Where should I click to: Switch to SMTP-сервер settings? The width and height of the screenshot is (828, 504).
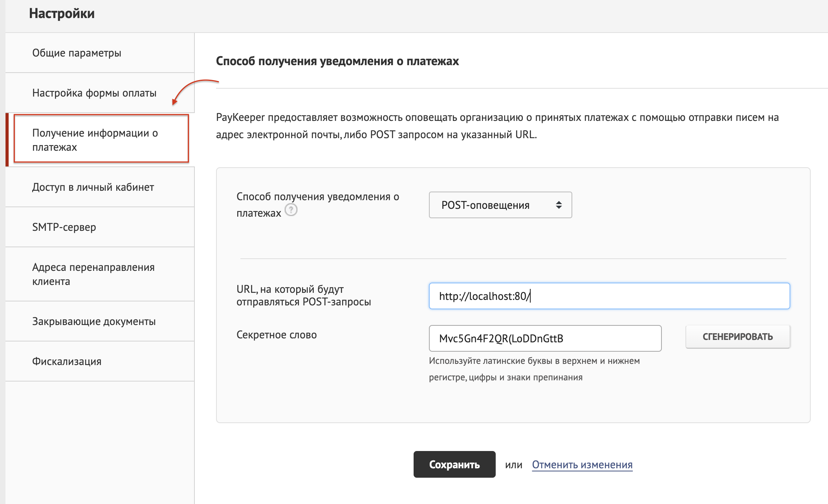64,227
